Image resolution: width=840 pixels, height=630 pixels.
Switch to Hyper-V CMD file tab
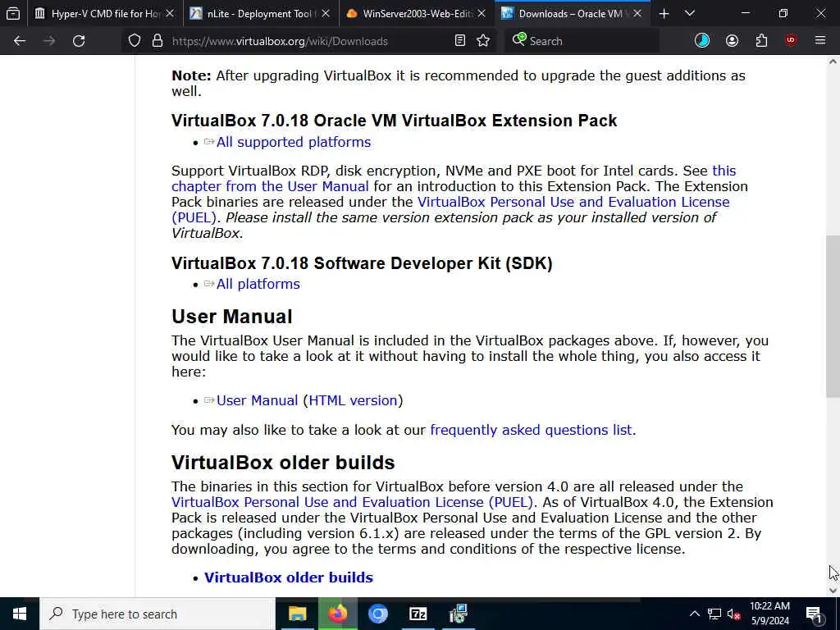point(106,13)
